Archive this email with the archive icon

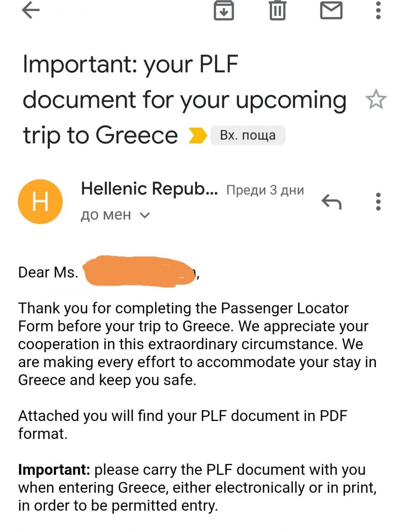click(x=224, y=10)
